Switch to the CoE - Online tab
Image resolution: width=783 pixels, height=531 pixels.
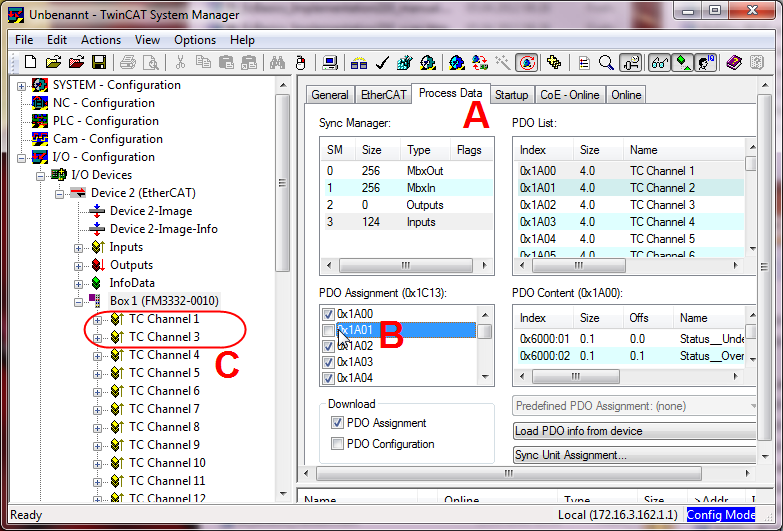[x=570, y=95]
